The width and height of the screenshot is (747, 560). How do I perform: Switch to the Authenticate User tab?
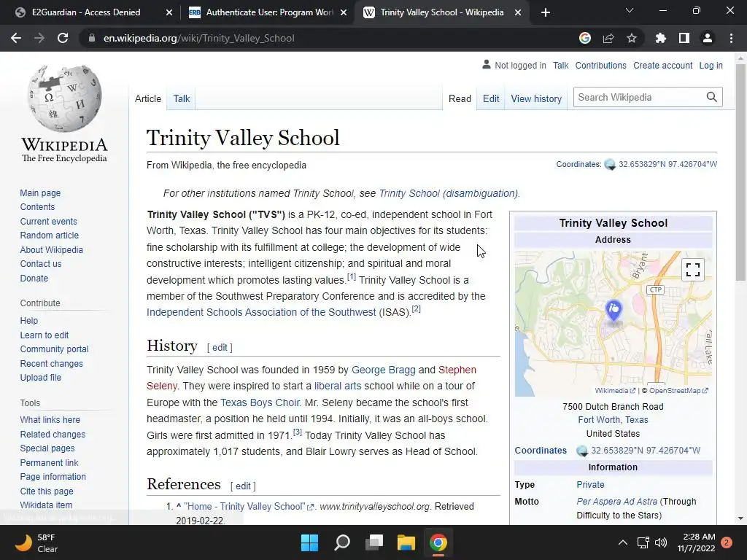click(269, 12)
